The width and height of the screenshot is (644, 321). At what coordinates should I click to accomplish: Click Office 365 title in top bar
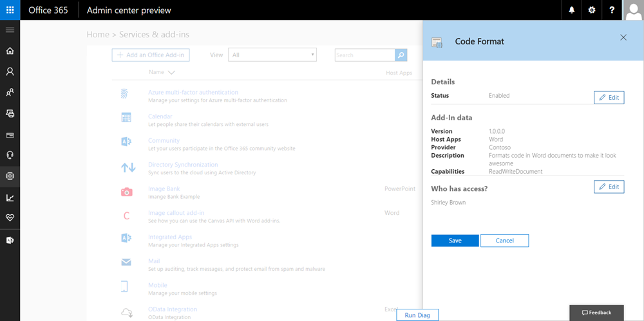coord(48,10)
